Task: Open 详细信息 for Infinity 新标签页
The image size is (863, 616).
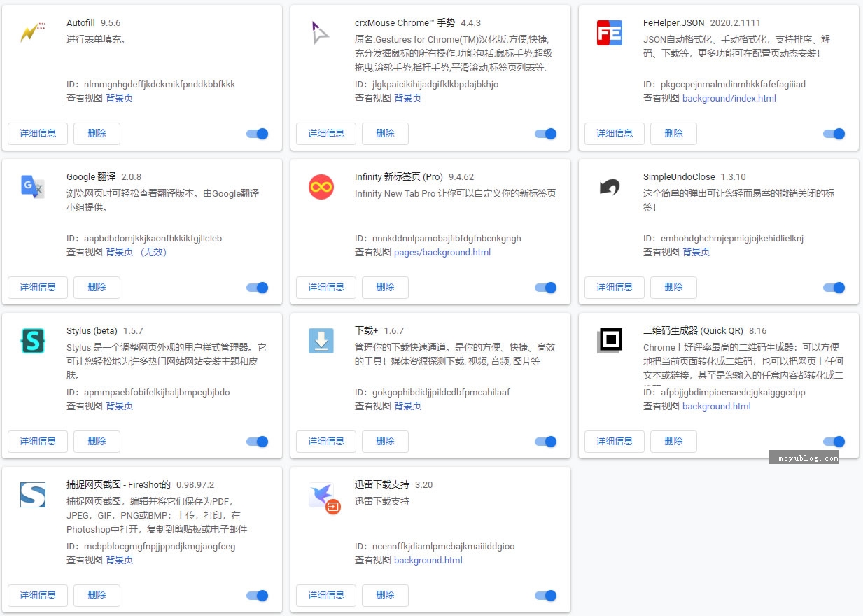Action: point(326,287)
